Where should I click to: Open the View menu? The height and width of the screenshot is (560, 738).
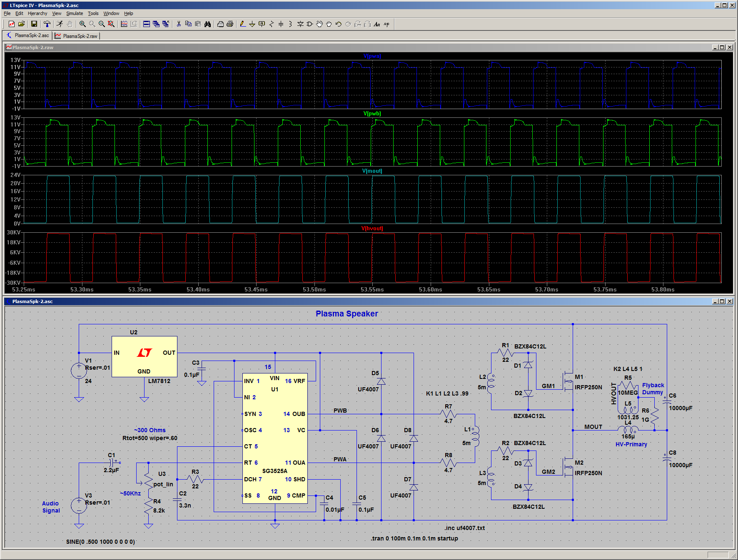point(57,13)
